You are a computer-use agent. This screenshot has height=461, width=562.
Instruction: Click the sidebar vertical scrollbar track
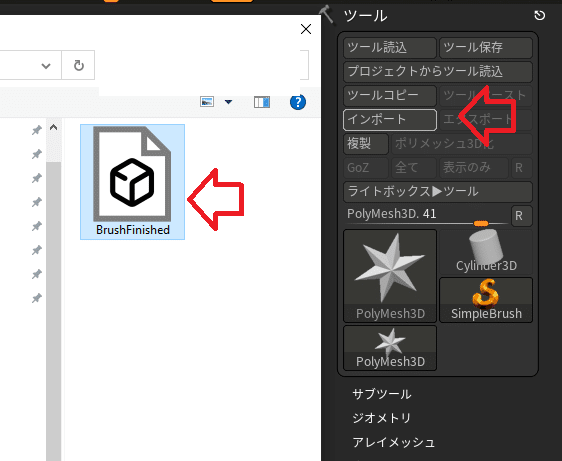[x=54, y=311]
